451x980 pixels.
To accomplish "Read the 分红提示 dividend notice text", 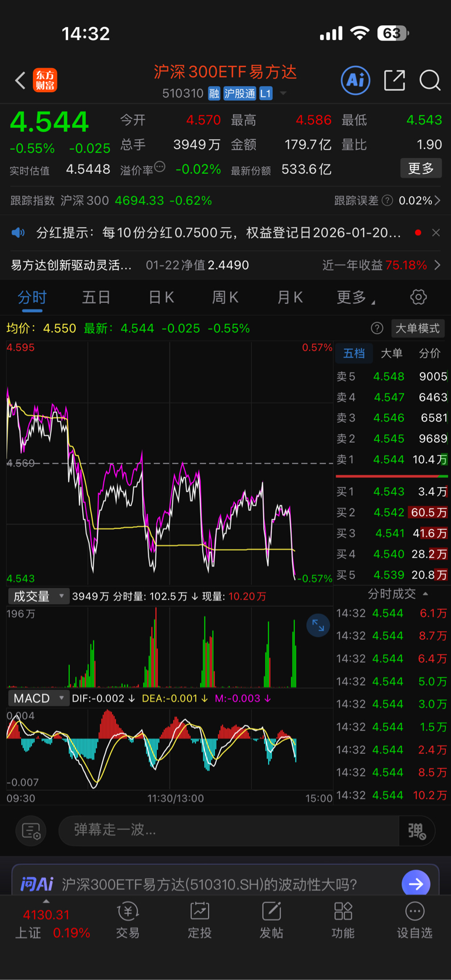I will point(219,233).
